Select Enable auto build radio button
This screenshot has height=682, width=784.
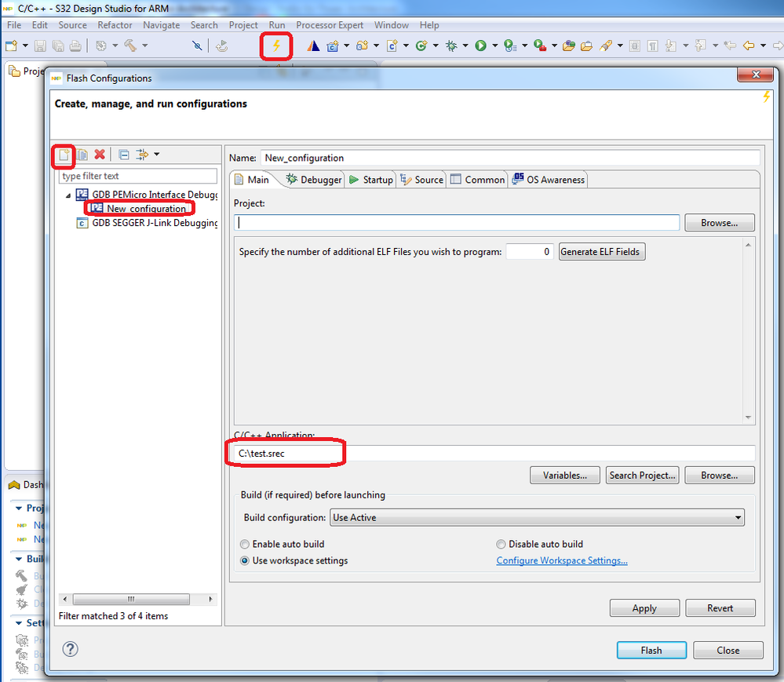(x=245, y=544)
